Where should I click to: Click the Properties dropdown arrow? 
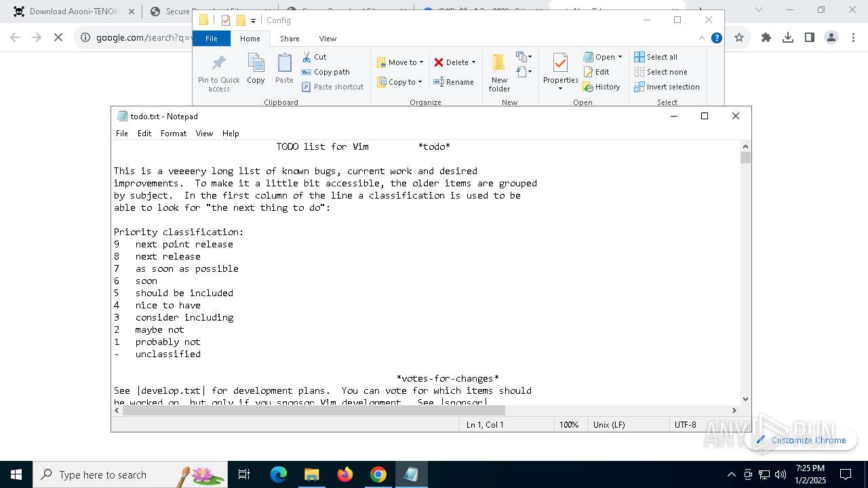click(x=560, y=88)
